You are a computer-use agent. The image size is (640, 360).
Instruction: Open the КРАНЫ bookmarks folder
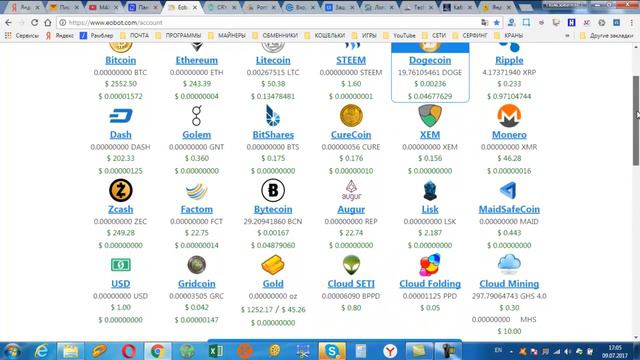(x=509, y=36)
